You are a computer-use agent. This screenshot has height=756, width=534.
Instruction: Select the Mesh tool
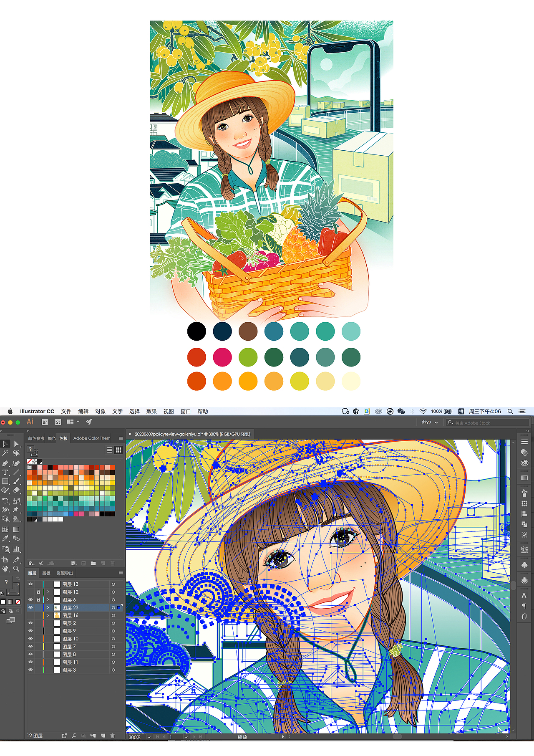click(5, 529)
